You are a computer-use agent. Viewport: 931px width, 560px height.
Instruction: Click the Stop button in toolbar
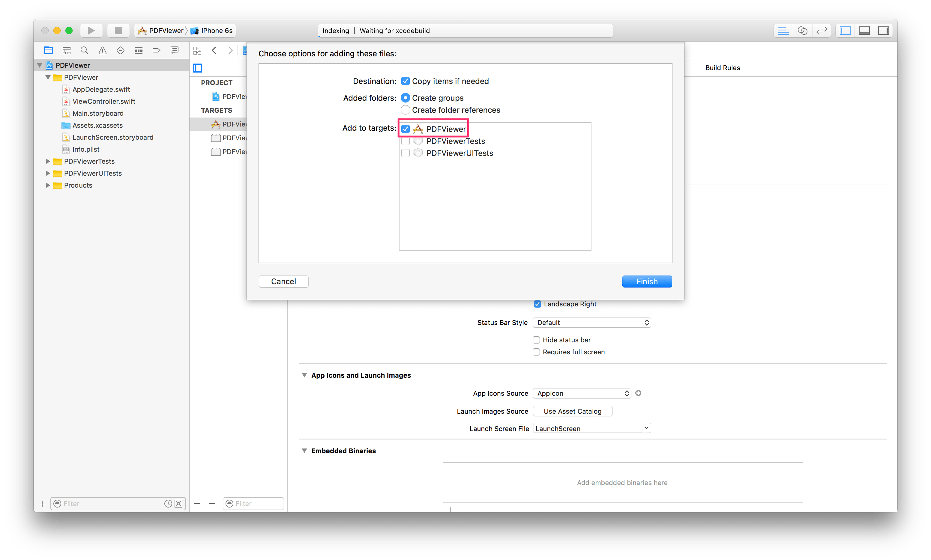click(x=118, y=30)
